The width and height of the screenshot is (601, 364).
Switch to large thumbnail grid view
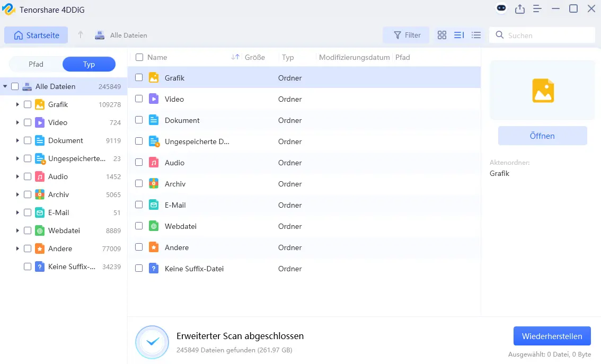coord(441,35)
